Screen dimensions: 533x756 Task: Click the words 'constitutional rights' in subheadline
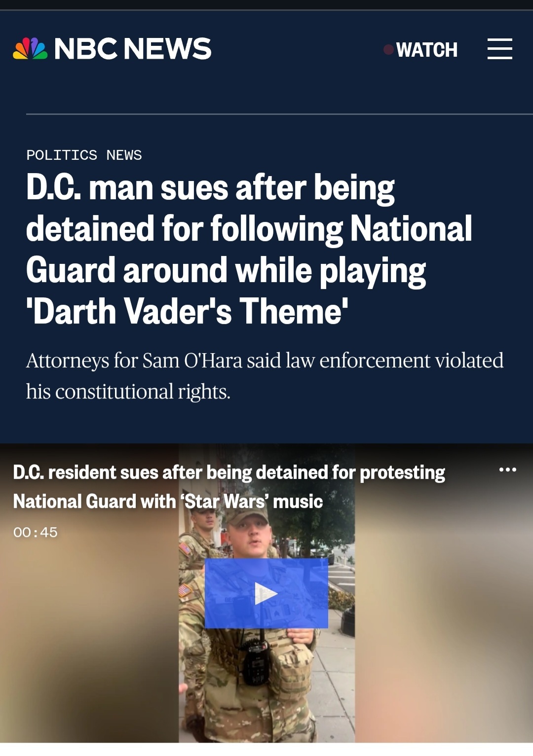[143, 392]
